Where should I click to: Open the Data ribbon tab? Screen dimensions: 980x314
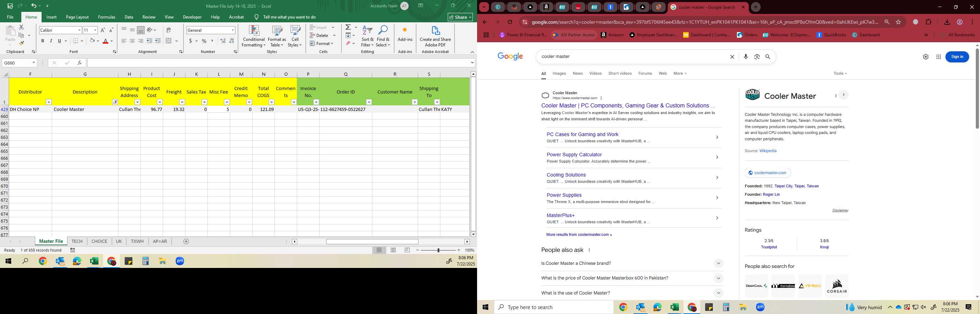129,17
